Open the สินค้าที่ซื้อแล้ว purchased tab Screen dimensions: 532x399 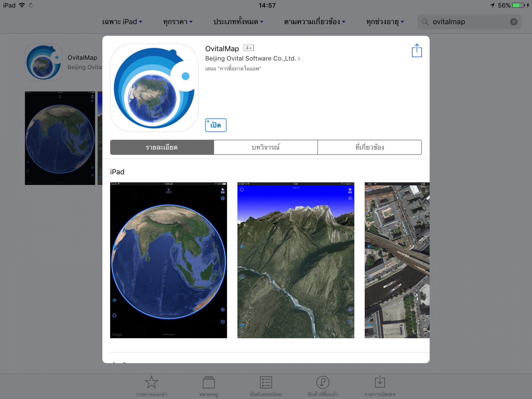click(323, 386)
